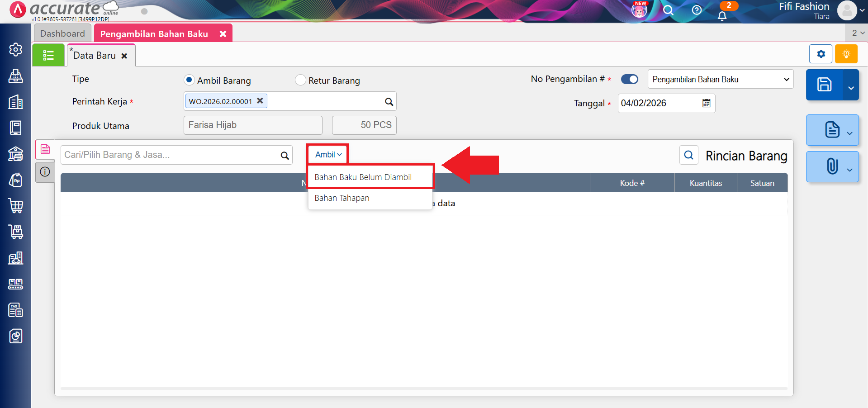The image size is (868, 408).
Task: Select the Ambil Barang radio button
Action: tap(189, 80)
